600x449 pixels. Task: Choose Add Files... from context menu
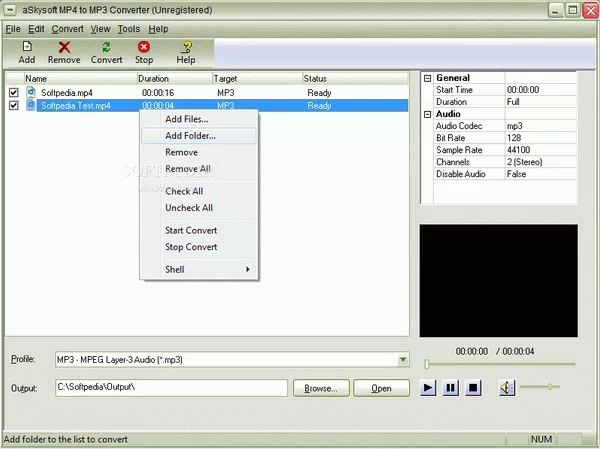199,119
